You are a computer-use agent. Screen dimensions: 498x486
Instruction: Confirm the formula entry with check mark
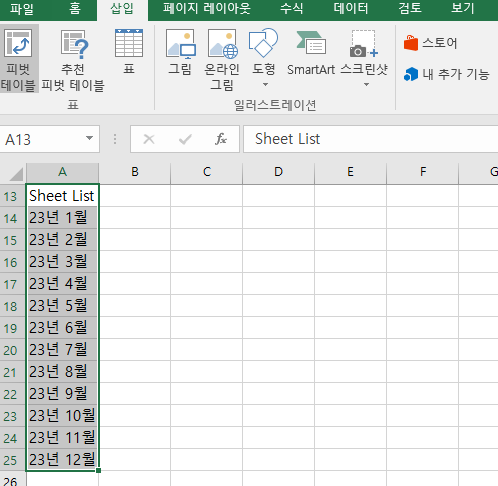pyautogui.click(x=185, y=139)
